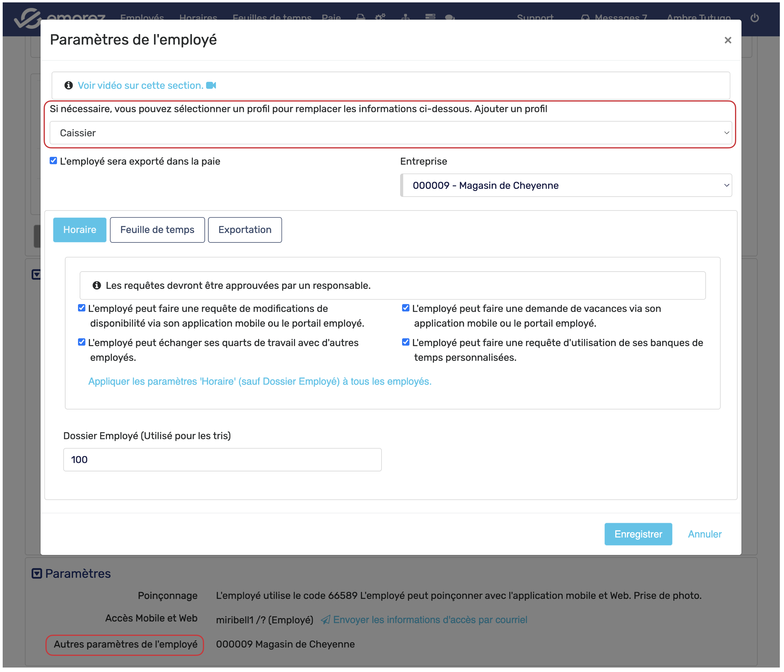
Task: Open the Entreprise Magasin de Cheyenne dropdown
Action: 566,185
